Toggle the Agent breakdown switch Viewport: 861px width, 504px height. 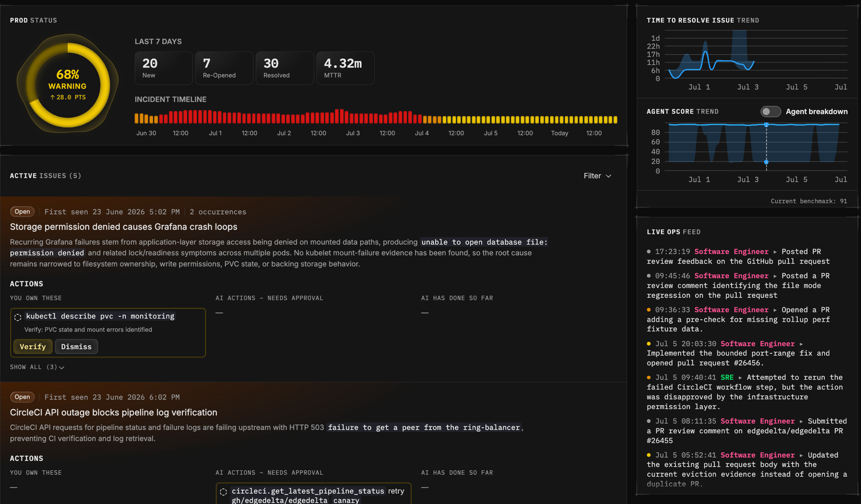pos(770,111)
